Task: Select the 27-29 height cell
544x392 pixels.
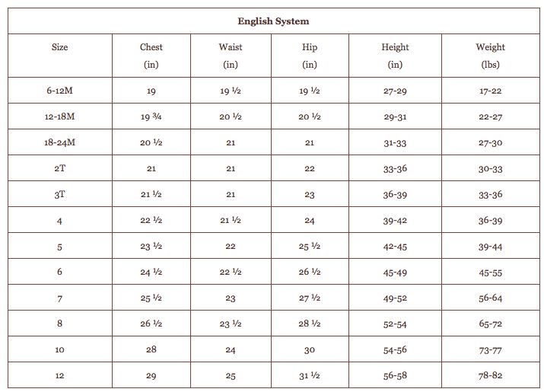Action: tap(395, 91)
